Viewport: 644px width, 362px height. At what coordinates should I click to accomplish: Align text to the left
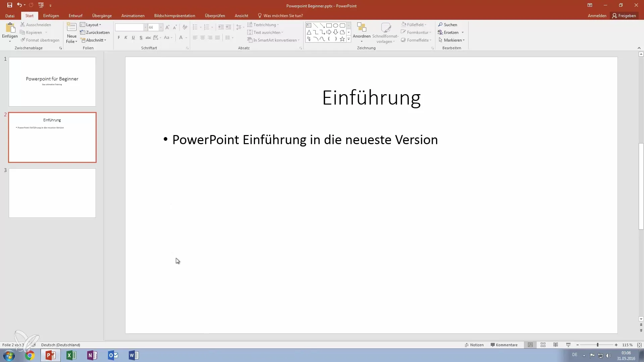[x=195, y=38]
